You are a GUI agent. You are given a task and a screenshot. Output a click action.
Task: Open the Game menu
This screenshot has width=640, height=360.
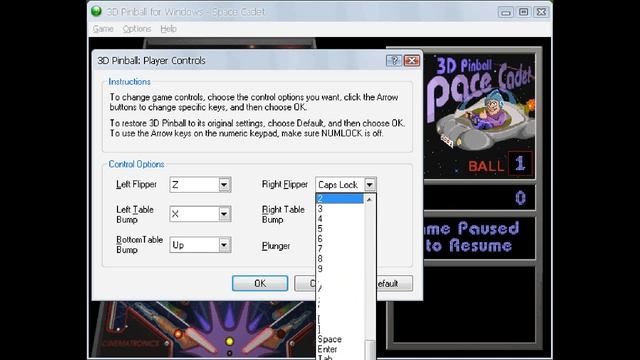click(103, 29)
